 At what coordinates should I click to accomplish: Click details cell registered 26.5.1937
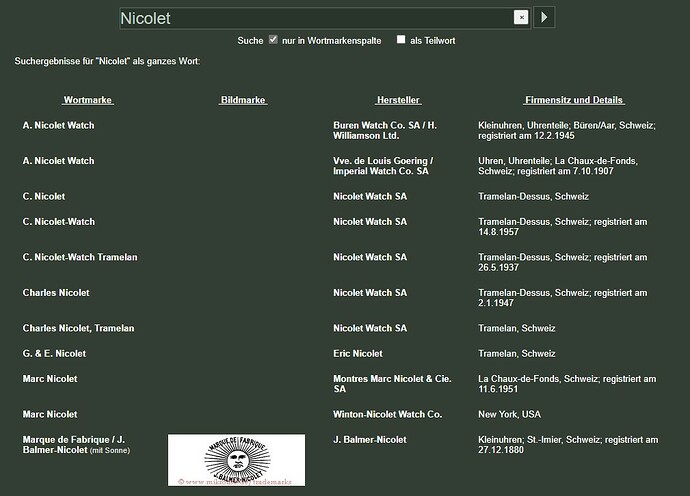click(563, 262)
